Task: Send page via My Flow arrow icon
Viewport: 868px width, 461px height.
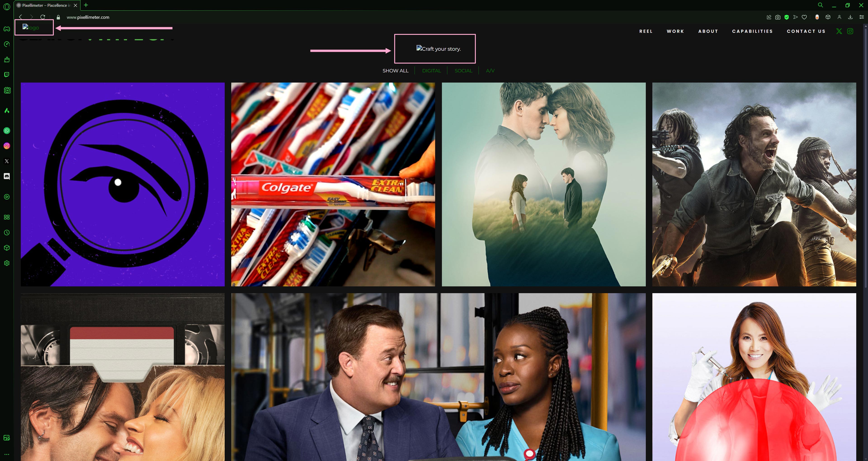Action: pyautogui.click(x=796, y=17)
